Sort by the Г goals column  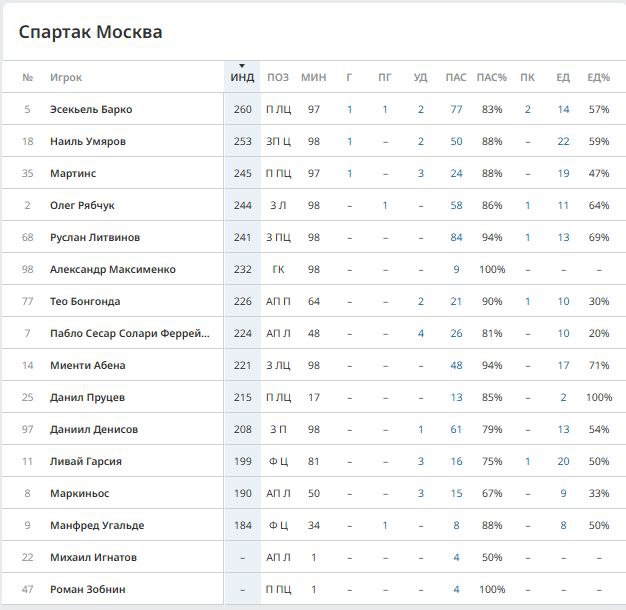349,77
